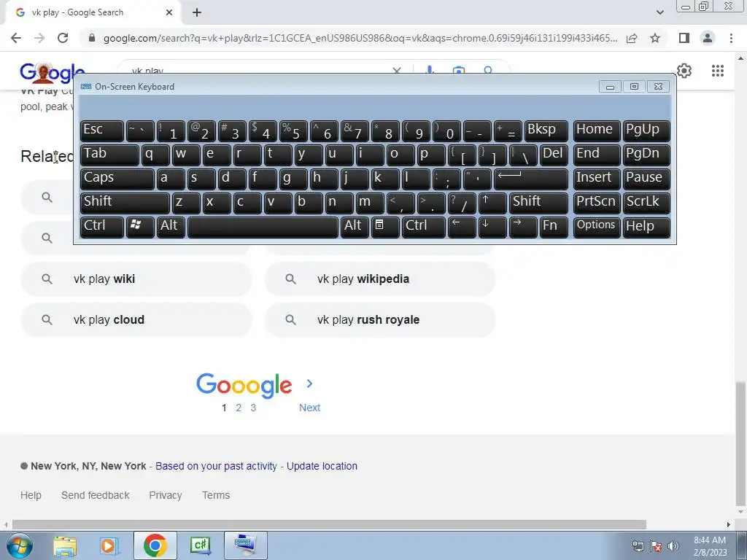The height and width of the screenshot is (560, 747).
Task: Tap the left arrow key on keyboard
Action: click(x=462, y=227)
